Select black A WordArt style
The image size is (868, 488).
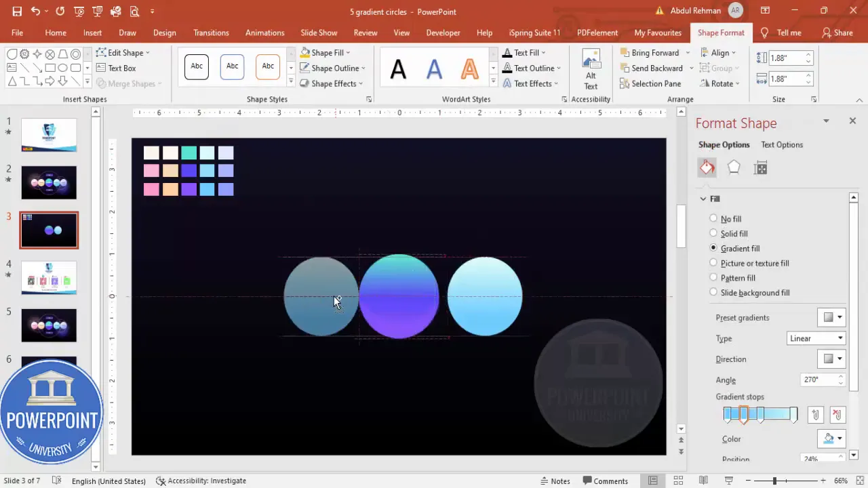(398, 68)
